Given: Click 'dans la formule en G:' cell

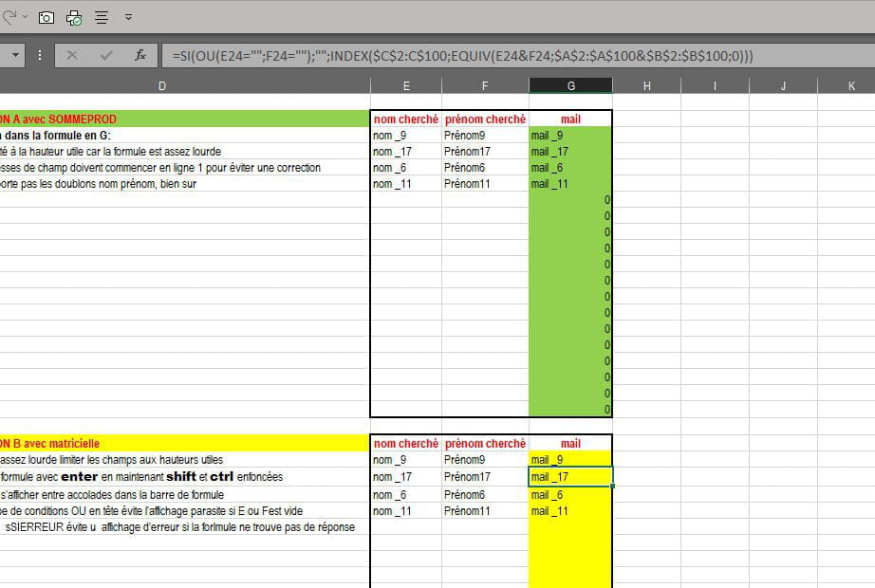Looking at the screenshot, I should (185, 135).
